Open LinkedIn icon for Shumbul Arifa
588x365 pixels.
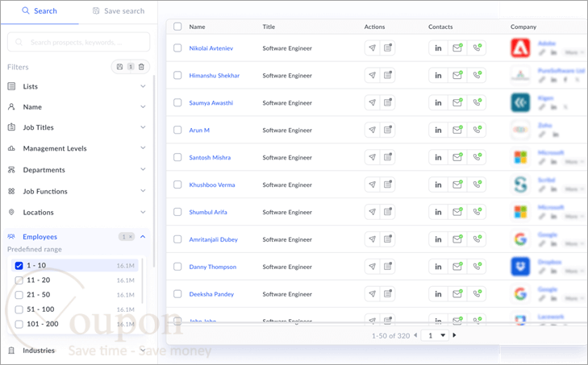tap(438, 212)
